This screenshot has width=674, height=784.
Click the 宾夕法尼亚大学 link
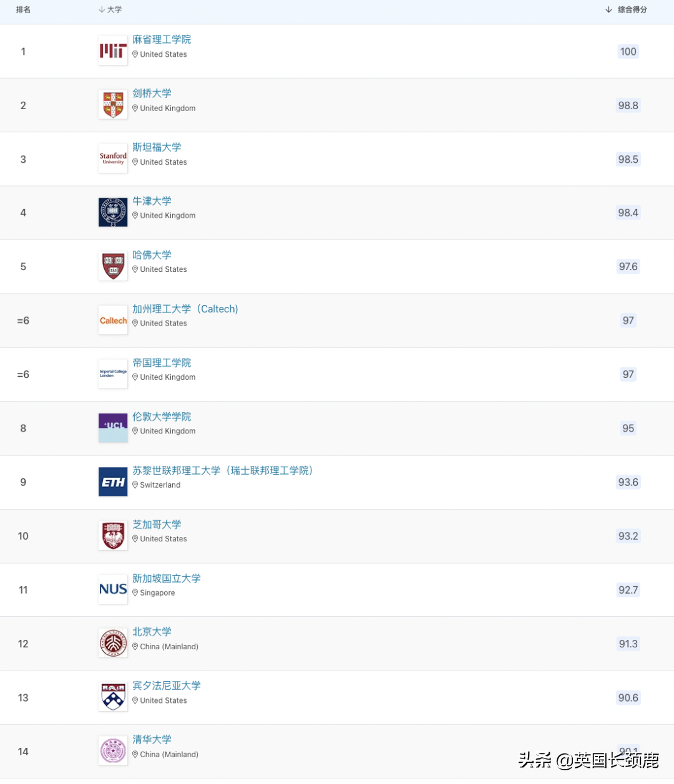click(167, 685)
